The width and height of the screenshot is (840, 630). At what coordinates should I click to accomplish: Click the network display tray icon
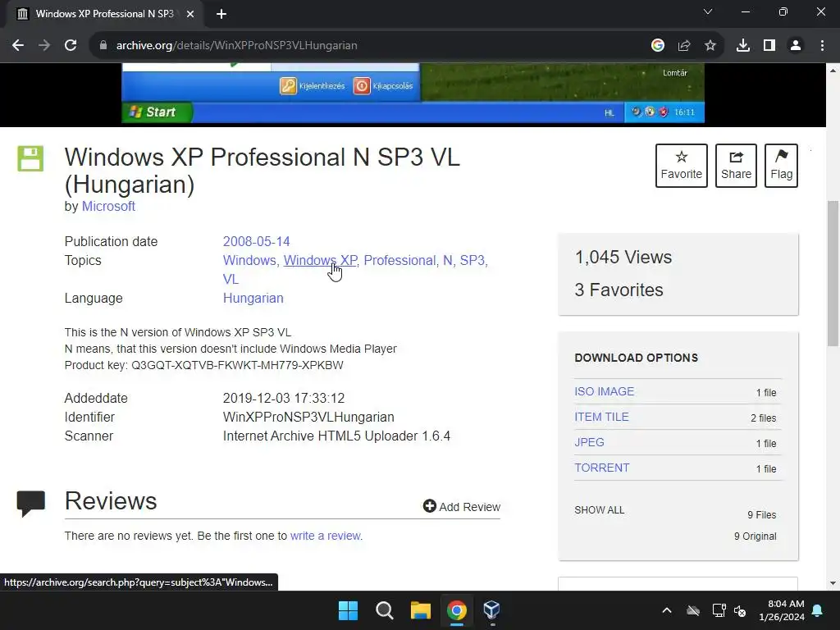719,610
